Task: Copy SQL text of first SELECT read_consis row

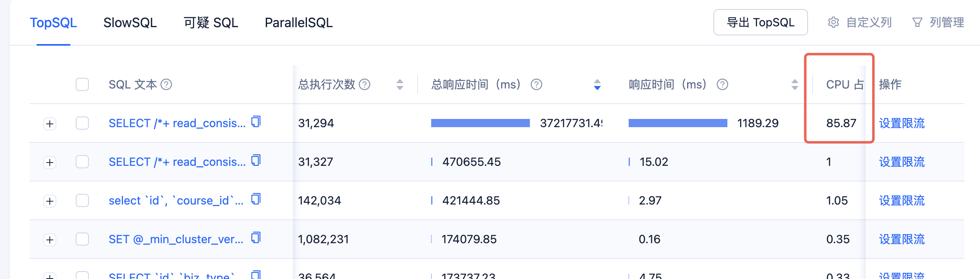Action: pos(256,122)
